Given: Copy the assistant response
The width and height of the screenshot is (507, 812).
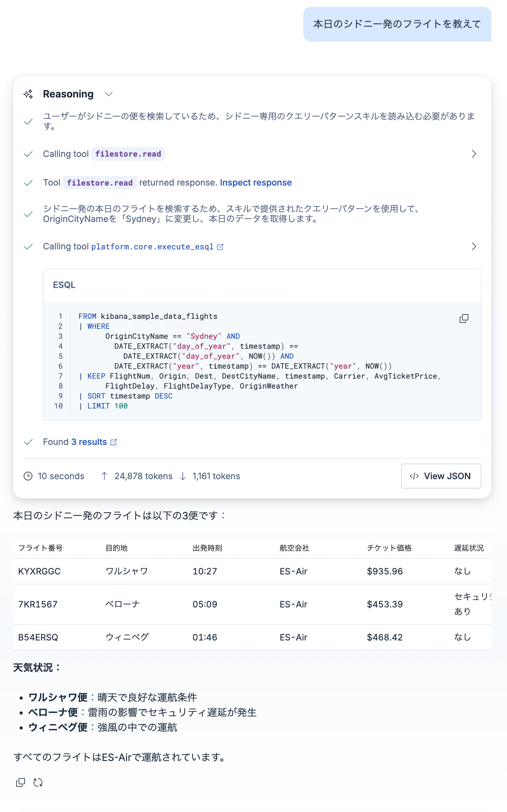Looking at the screenshot, I should pos(21,782).
